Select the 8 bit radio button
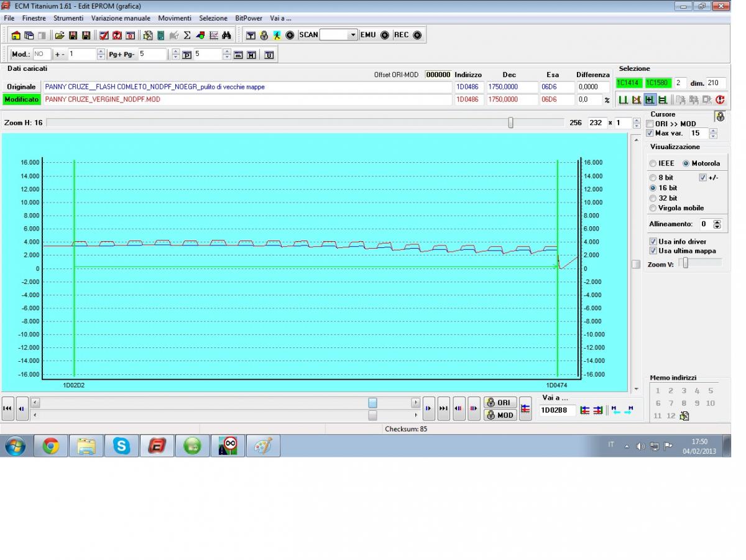Screen dimensions: 746x560 pos(653,178)
